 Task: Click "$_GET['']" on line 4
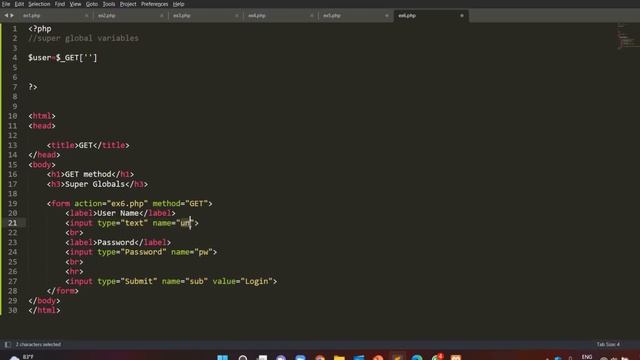pyautogui.click(x=77, y=58)
